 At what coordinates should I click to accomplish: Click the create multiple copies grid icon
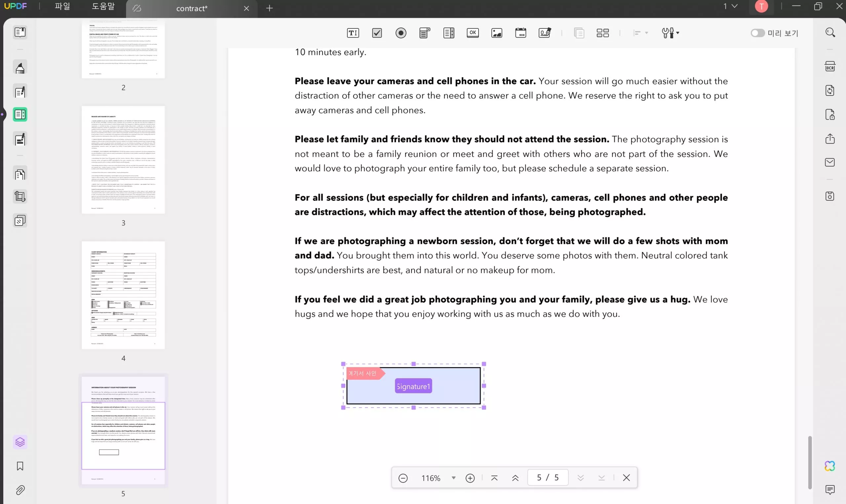click(602, 33)
